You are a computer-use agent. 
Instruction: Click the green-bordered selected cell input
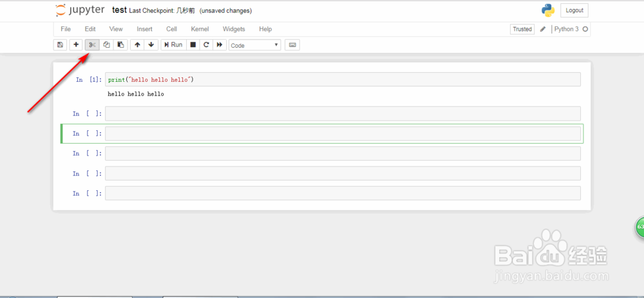(343, 134)
